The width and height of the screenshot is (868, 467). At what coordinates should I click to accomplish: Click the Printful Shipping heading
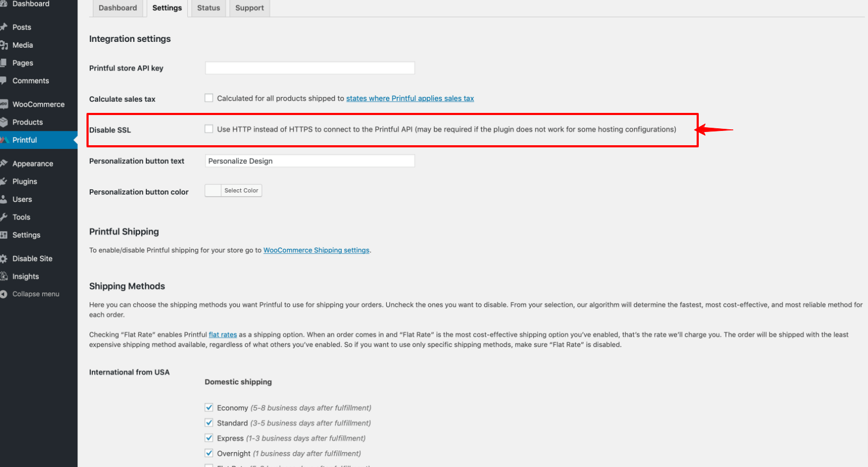[124, 232]
